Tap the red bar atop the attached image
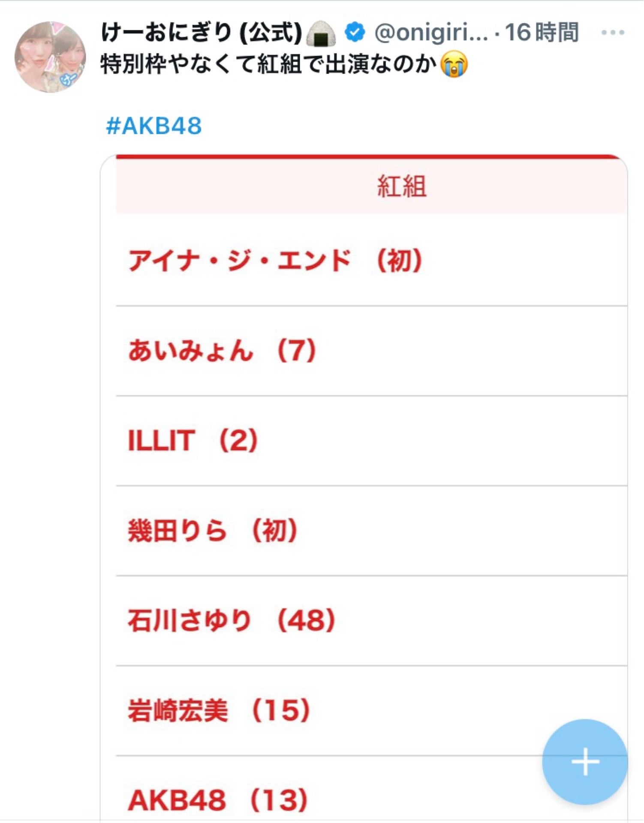Viewport: 644px width, 823px height. pyautogui.click(x=371, y=157)
